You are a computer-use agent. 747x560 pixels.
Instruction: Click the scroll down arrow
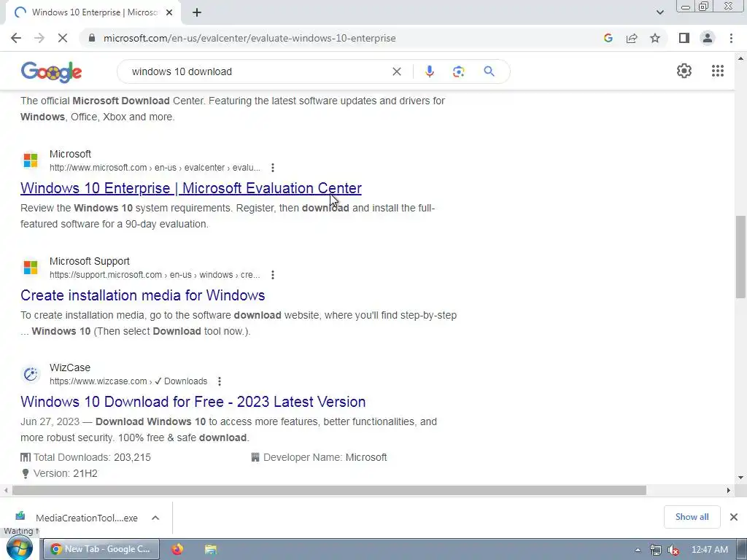click(740, 478)
